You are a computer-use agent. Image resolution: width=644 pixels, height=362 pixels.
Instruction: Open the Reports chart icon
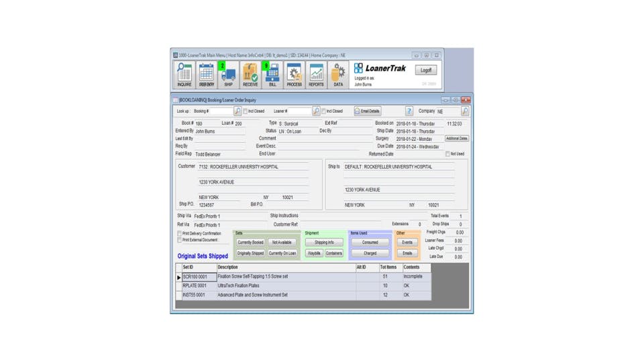(x=316, y=74)
